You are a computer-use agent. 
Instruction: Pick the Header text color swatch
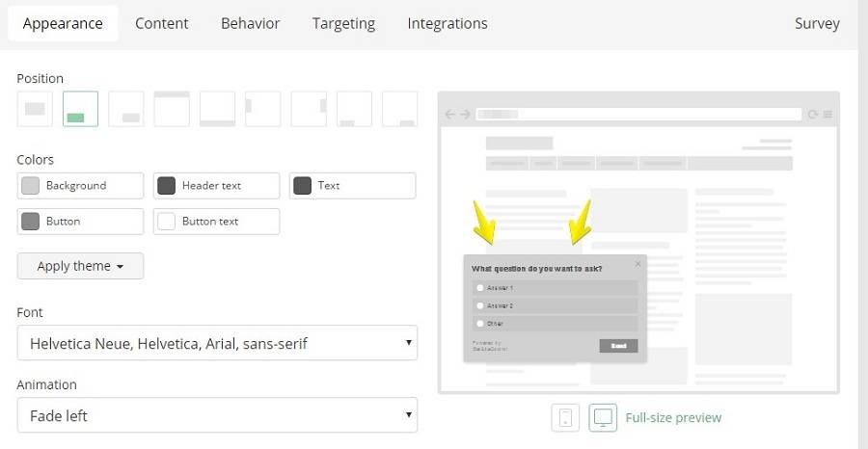[166, 186]
